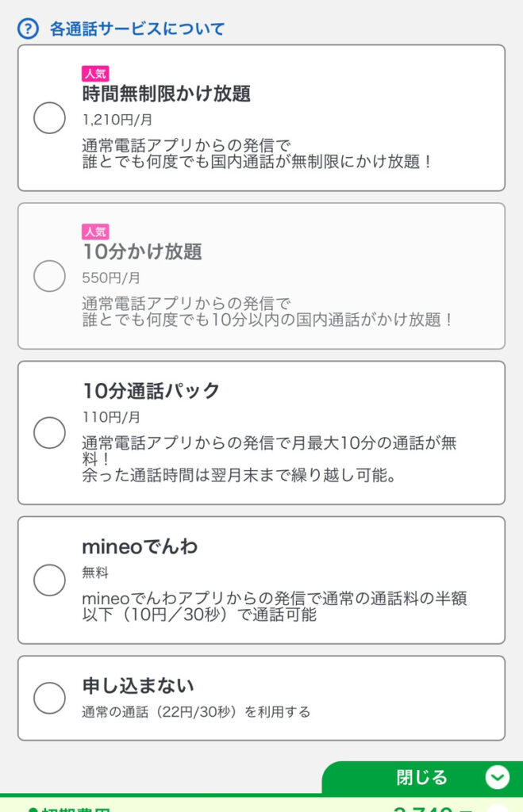The height and width of the screenshot is (812, 523).
Task: Click the 時間無制限かけ放題 option card
Action: point(262,117)
